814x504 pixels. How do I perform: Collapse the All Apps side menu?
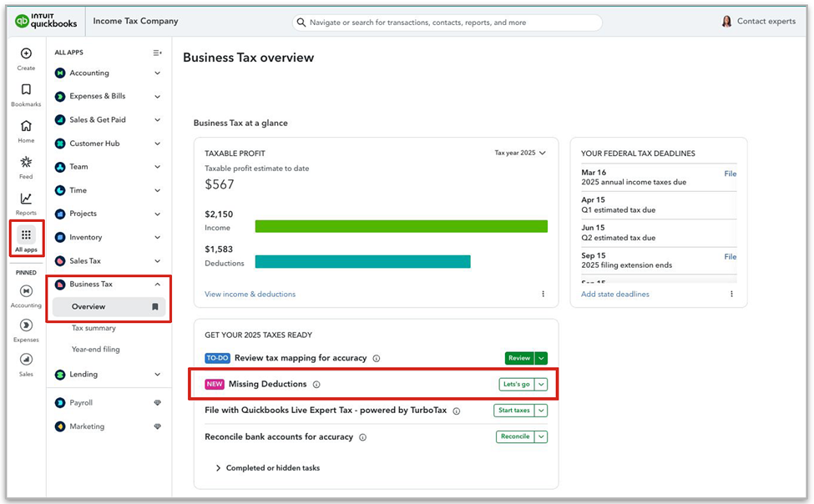(157, 53)
